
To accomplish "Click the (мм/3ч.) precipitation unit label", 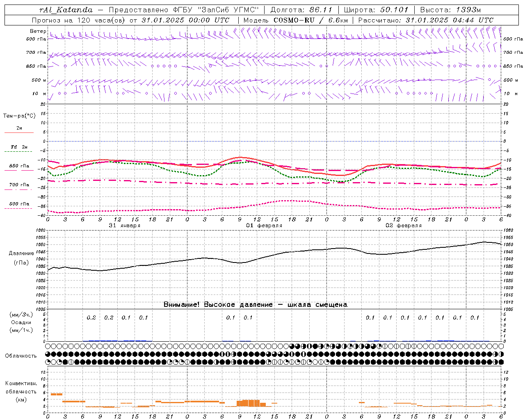I will [x=21, y=315].
